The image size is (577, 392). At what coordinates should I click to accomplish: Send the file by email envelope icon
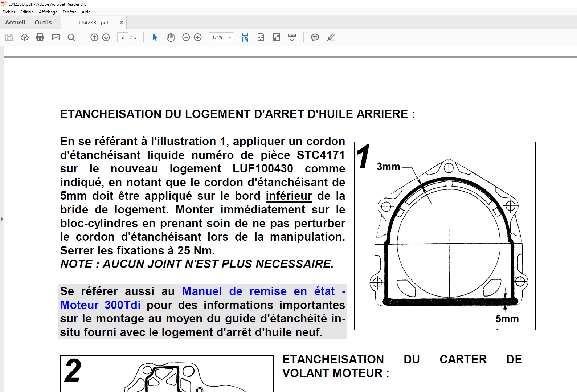pos(56,37)
